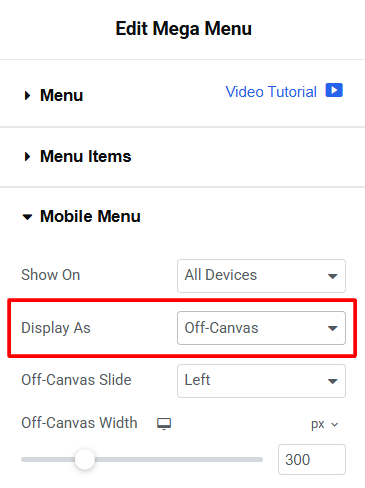
Task: Open the Display As dropdown
Action: click(261, 328)
